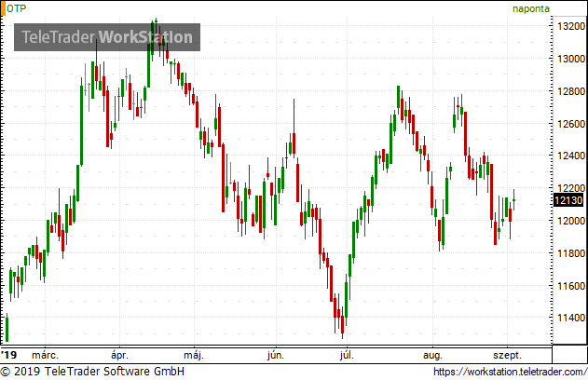Screen dimensions: 588x380
Task: Click the 13000 price axis label
Action: tap(571, 59)
